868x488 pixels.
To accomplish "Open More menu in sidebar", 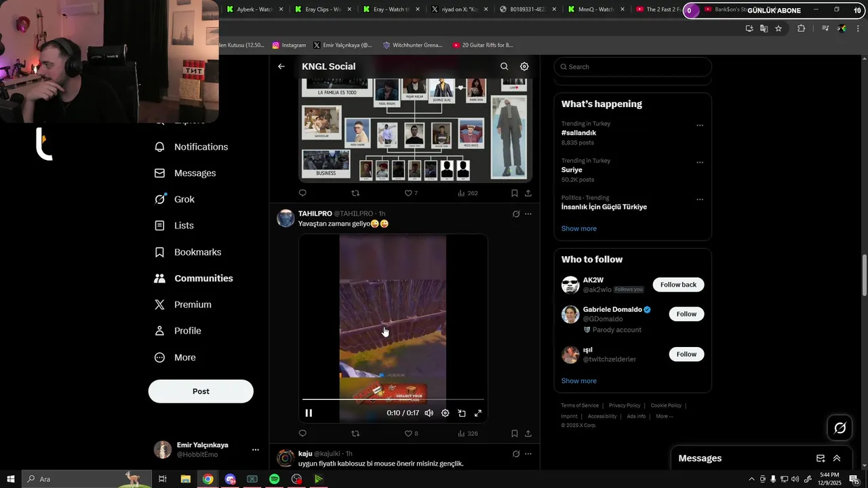I will click(x=174, y=357).
